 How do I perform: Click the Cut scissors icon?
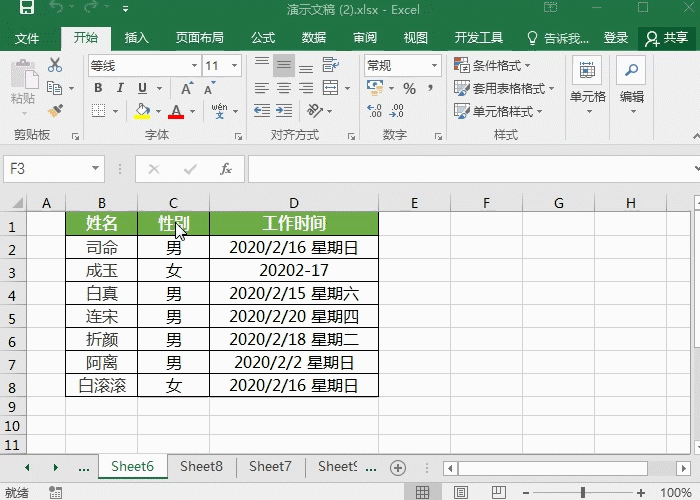tap(55, 65)
